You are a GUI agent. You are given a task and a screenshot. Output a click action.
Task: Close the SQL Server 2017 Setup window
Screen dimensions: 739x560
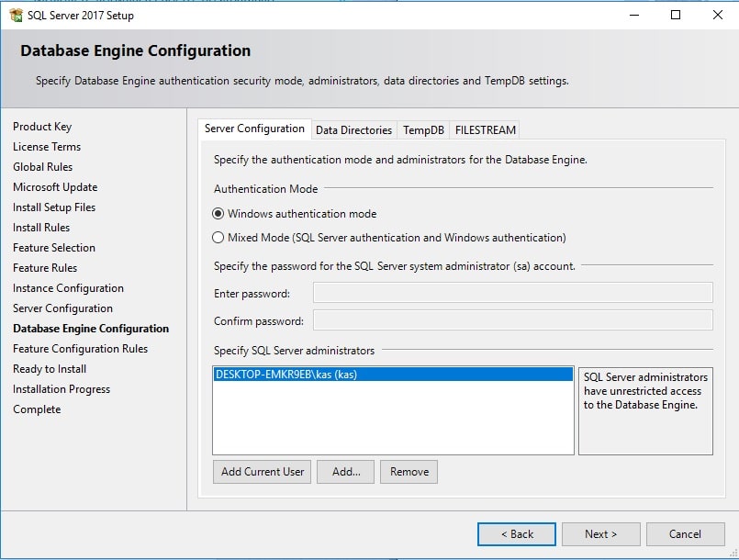(x=718, y=15)
